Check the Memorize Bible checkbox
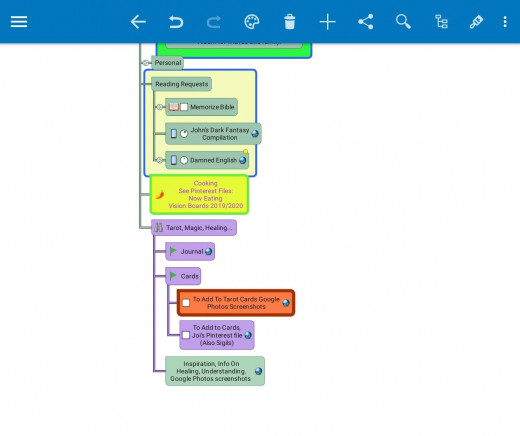The height and width of the screenshot is (436, 520). (x=184, y=107)
